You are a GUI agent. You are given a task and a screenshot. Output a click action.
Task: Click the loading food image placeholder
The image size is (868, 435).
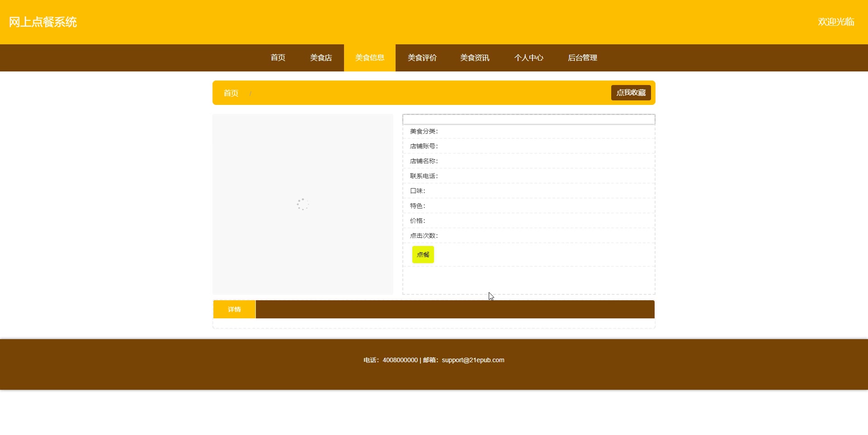coord(303,204)
